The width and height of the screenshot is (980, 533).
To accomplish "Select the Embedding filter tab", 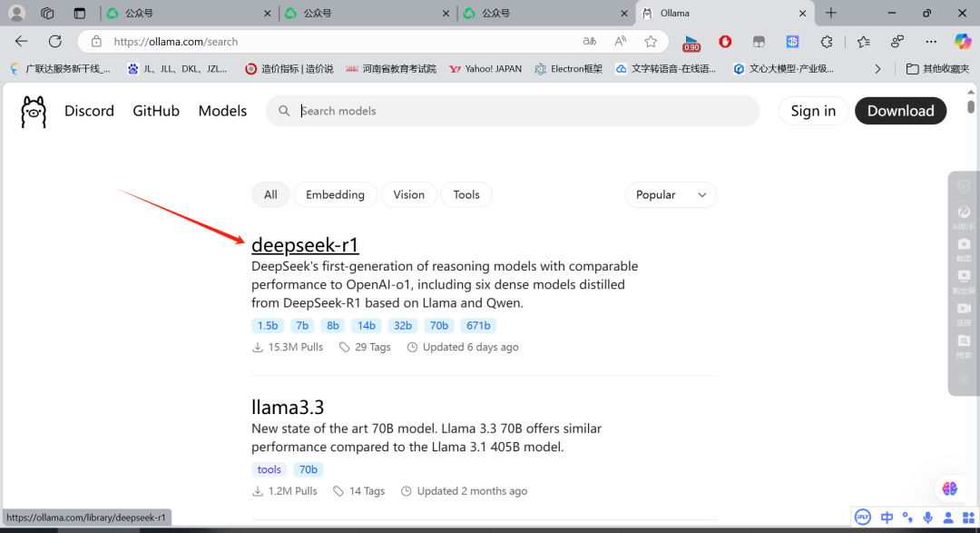I will point(335,194).
